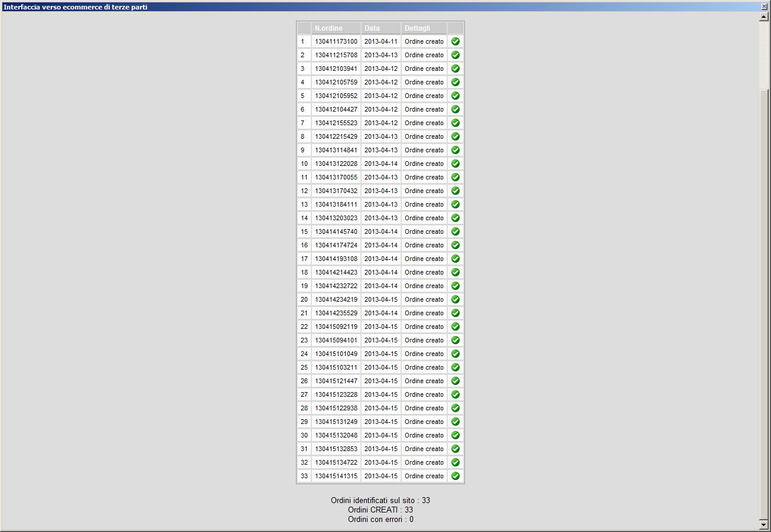Select order number 130415134722
The width and height of the screenshot is (771, 532).
tap(336, 462)
